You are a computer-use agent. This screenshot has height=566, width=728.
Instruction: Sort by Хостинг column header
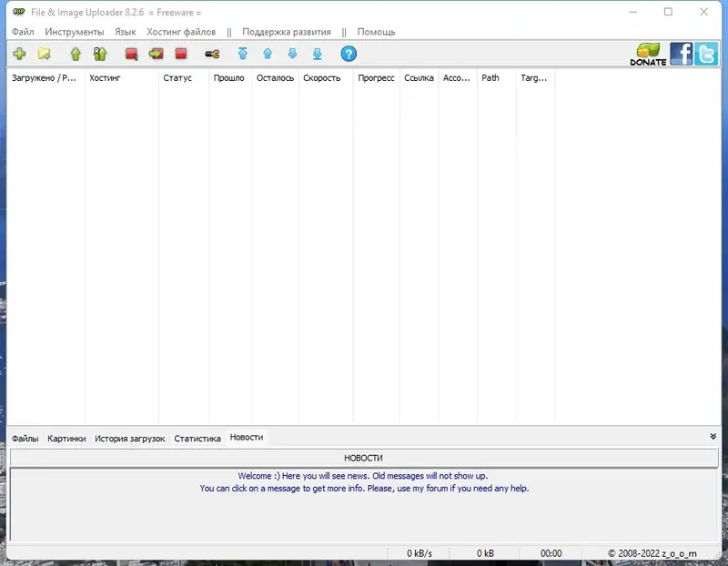(x=122, y=78)
